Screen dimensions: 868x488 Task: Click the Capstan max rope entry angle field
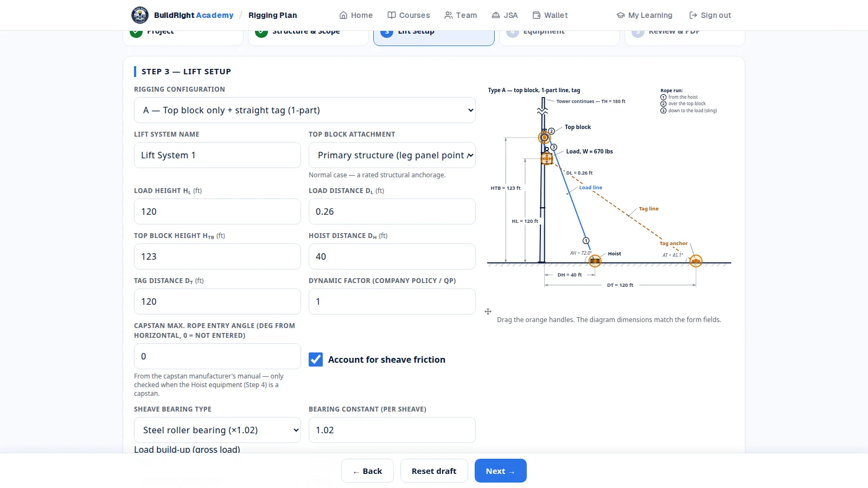[218, 356]
